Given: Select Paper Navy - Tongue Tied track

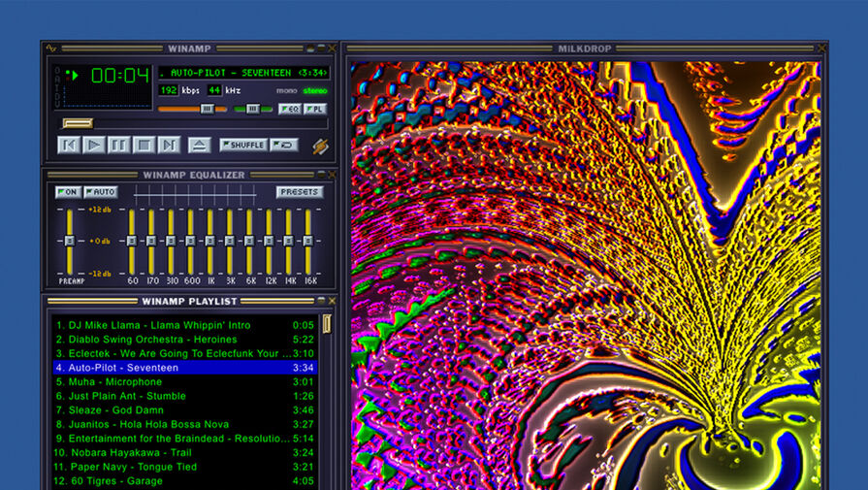Looking at the screenshot, I should tap(185, 467).
